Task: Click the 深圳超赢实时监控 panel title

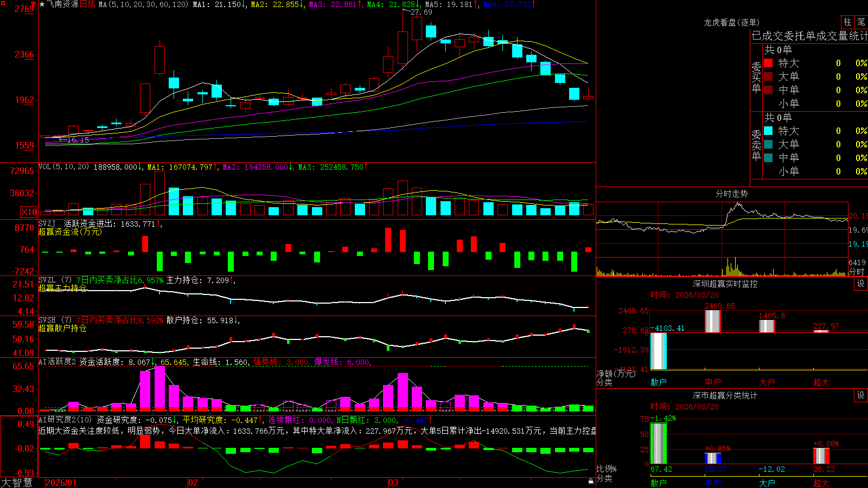Action: 725,284
